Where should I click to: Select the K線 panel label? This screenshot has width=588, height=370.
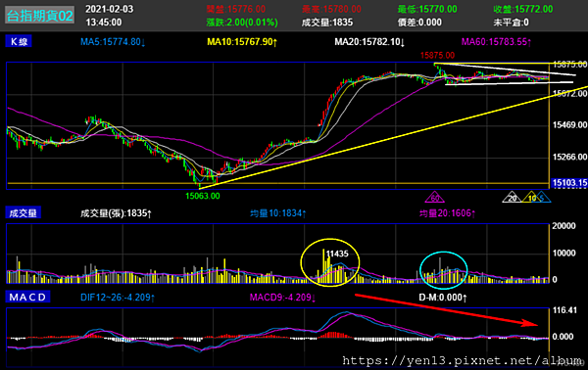[19, 41]
